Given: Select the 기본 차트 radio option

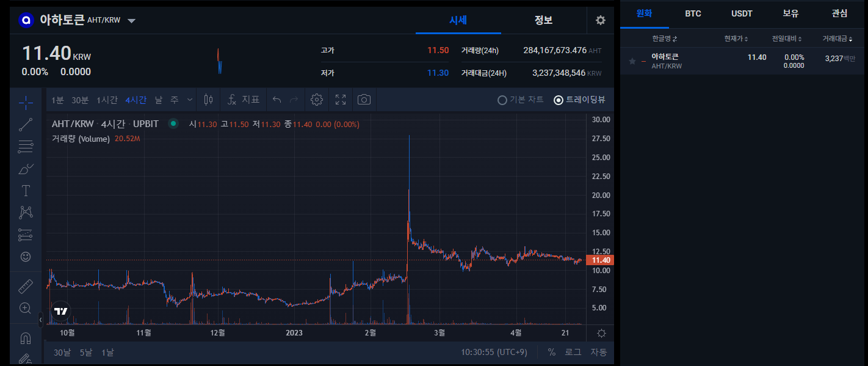Looking at the screenshot, I should tap(521, 100).
